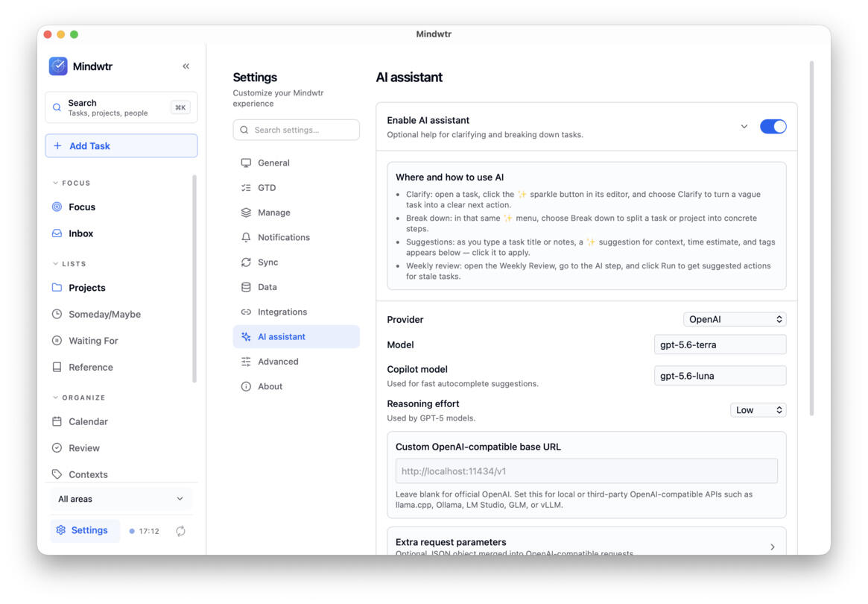
Task: Open the All areas dropdown
Action: 121,499
